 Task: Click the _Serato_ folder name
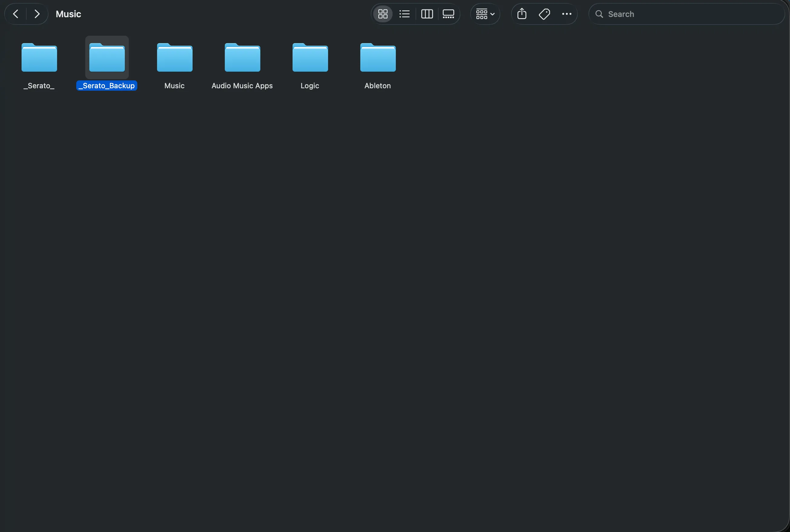pyautogui.click(x=39, y=86)
